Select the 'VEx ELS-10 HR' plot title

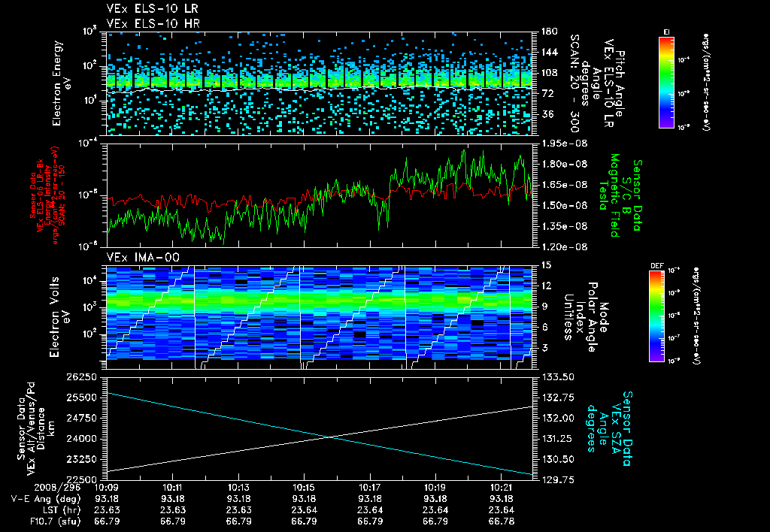pyautogui.click(x=153, y=23)
